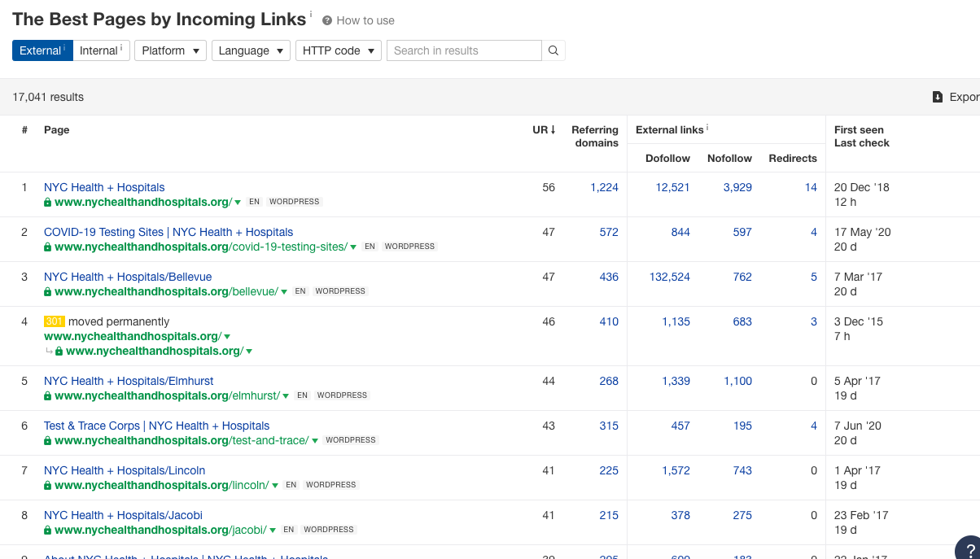Click nofollow count 1,100
Screen dimensions: 980x559
pyautogui.click(x=737, y=381)
